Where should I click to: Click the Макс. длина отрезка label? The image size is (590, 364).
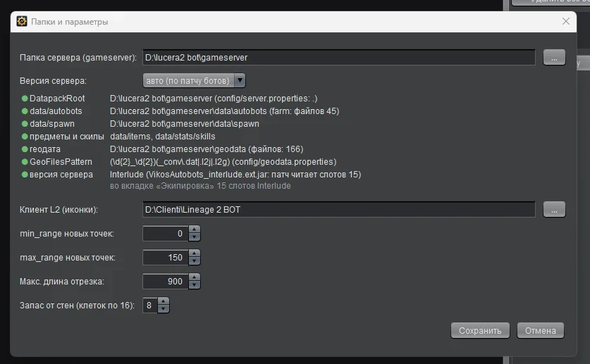point(62,282)
